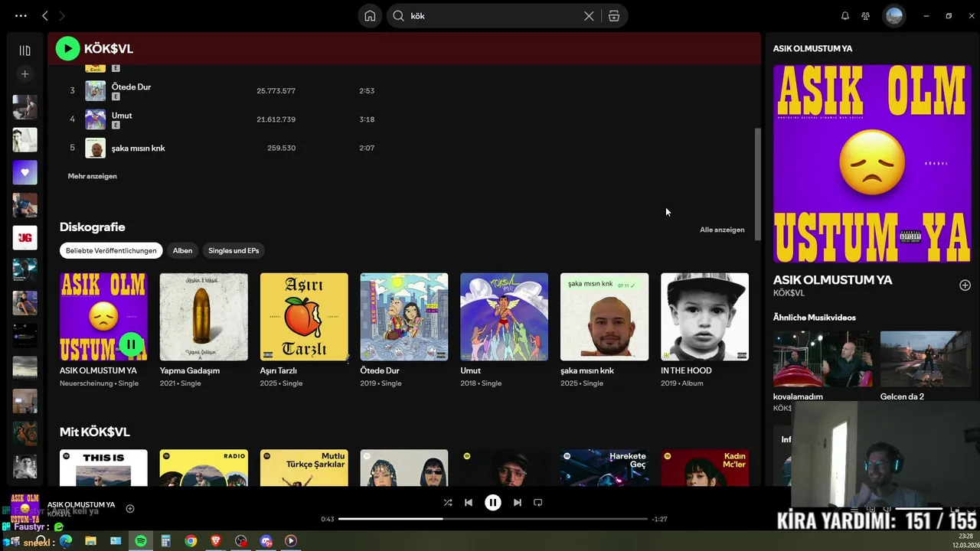Viewport: 980px width, 551px height.
Task: Open the Mit KÖK$VL heading
Action: [94, 432]
